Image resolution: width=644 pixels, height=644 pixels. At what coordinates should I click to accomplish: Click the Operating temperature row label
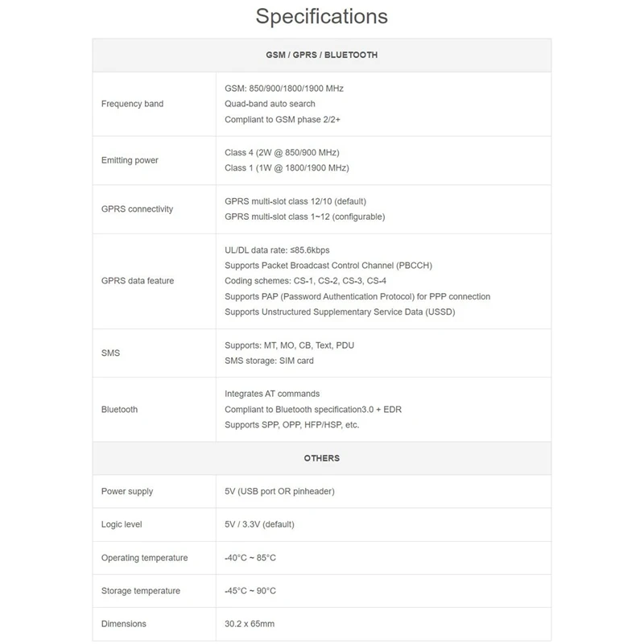tap(144, 558)
